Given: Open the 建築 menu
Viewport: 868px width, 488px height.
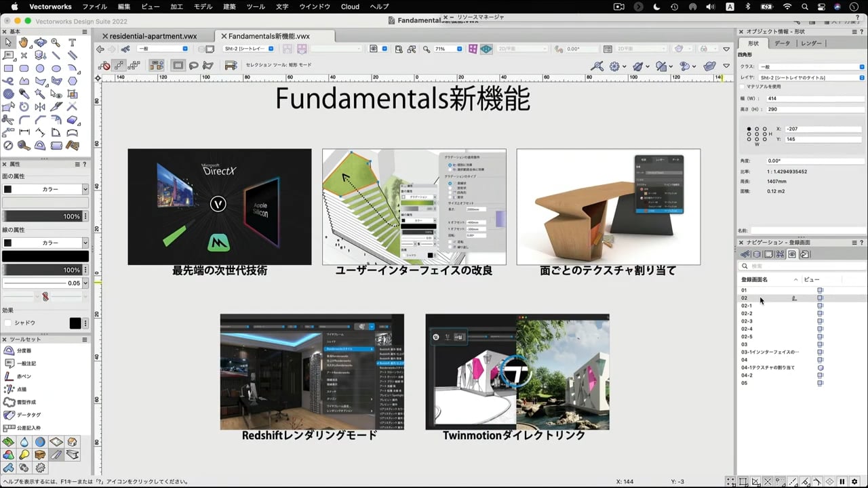Looking at the screenshot, I should click(x=231, y=6).
